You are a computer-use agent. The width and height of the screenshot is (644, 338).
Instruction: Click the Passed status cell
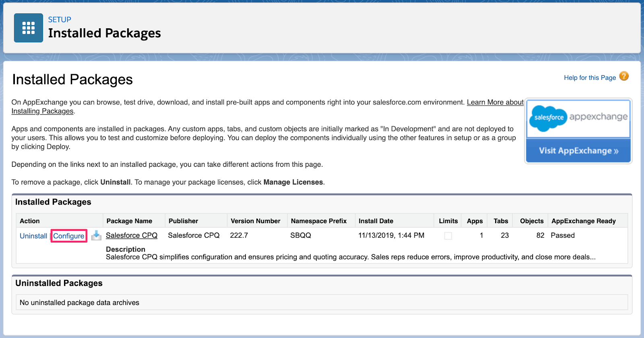coord(563,235)
